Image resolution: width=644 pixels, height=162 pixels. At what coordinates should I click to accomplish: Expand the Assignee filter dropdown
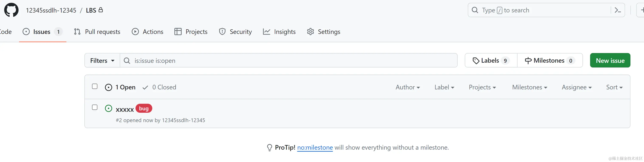pos(576,87)
